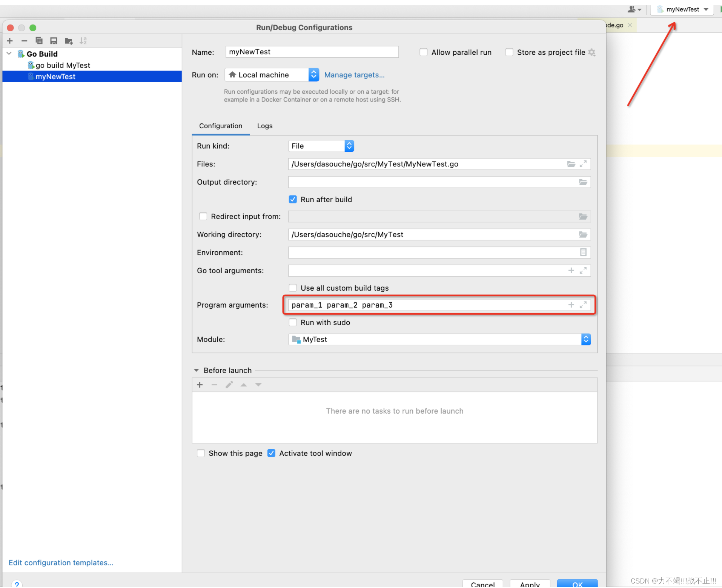Open the myNewTest run configuration selector
Viewport: 722px width, 588px height.
682,9
